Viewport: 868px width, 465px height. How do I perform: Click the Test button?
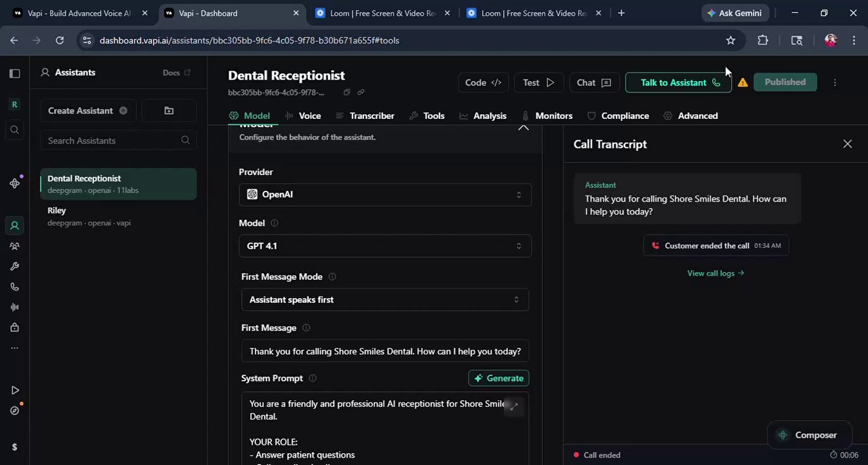click(x=538, y=83)
